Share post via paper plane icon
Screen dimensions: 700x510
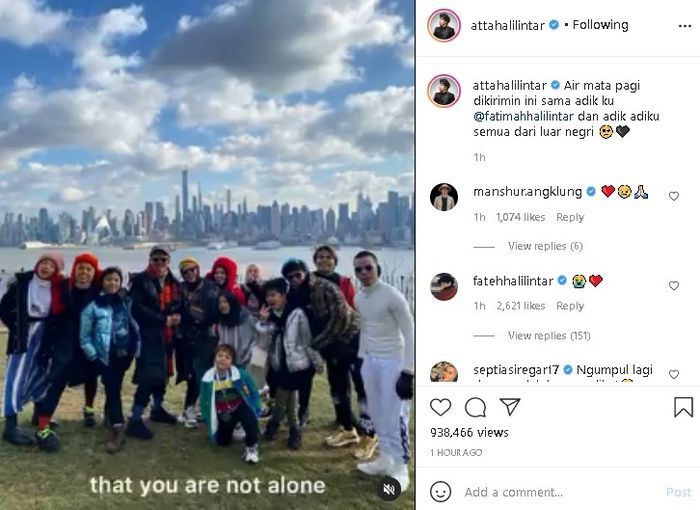coord(510,407)
